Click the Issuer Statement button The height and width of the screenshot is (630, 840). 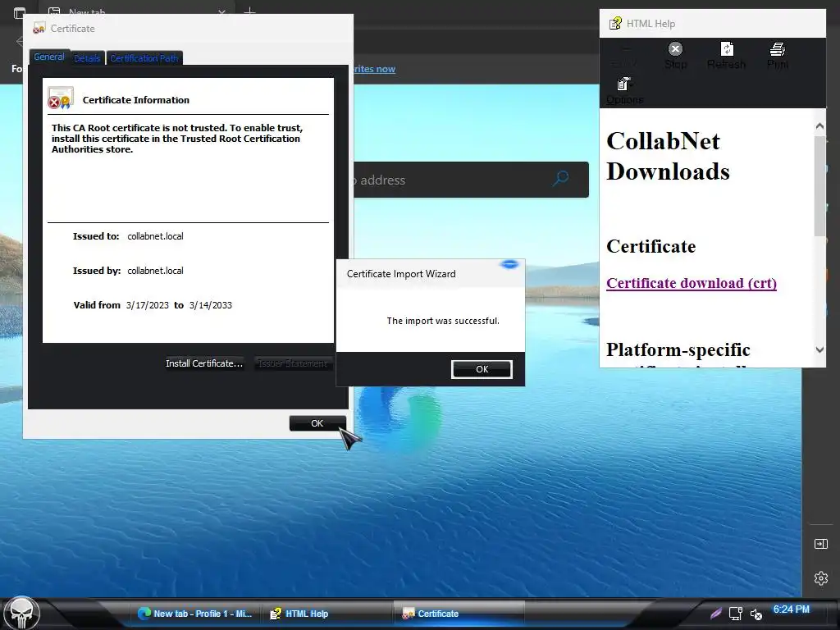293,363
